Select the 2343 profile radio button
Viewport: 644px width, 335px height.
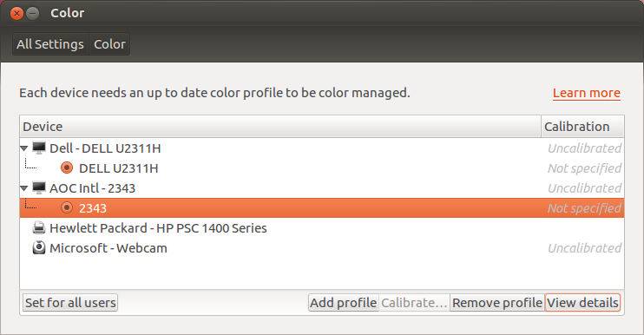coord(67,207)
